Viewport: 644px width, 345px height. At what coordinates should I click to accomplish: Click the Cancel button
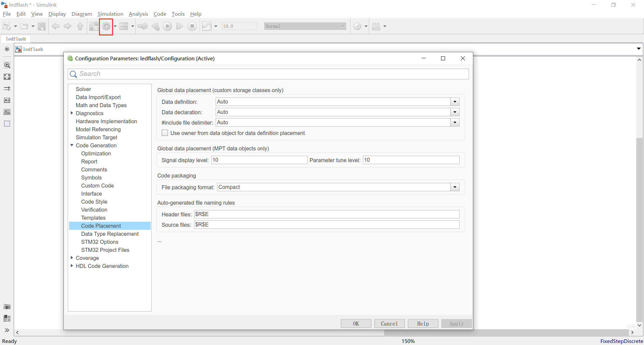(x=389, y=324)
